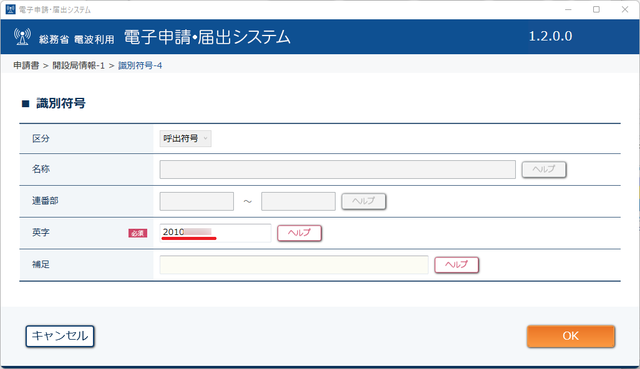The width and height of the screenshot is (640, 369).
Task: Click the antenna logo in the header
Action: coord(22,36)
